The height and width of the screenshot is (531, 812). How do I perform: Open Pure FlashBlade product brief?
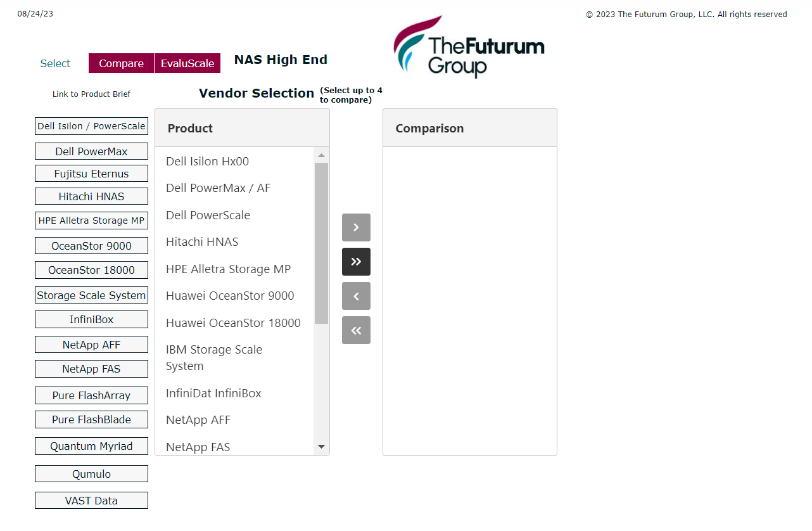91,419
